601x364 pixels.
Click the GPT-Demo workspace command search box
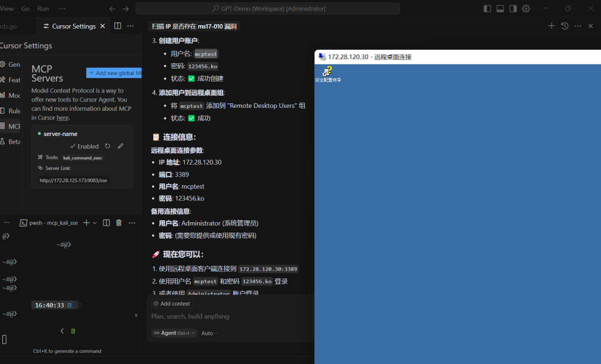tap(268, 8)
